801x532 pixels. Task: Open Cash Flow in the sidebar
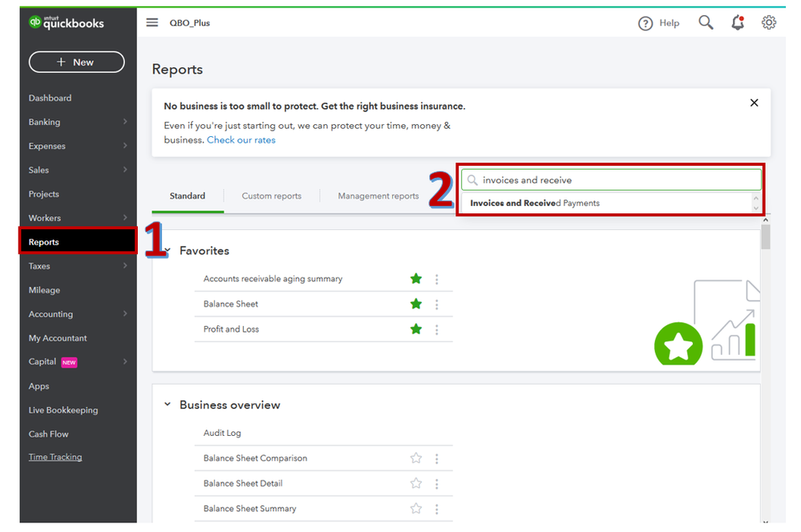[x=49, y=434]
